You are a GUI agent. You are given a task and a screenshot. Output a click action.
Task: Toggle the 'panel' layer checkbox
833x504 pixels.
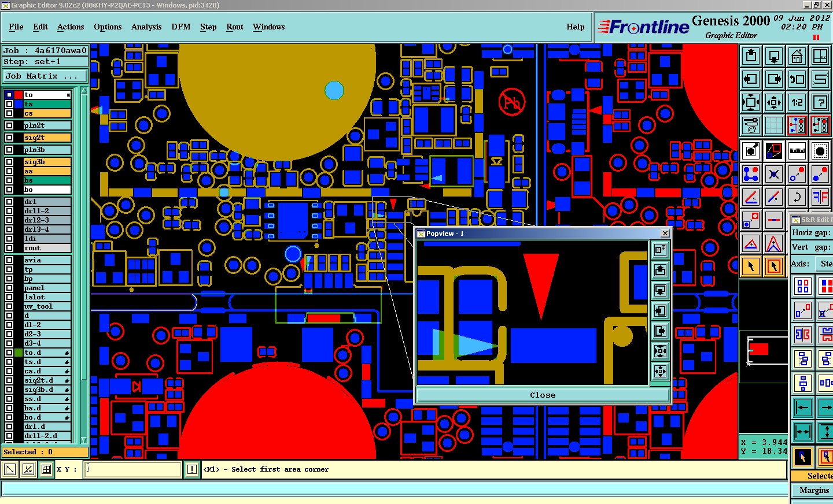(9, 288)
